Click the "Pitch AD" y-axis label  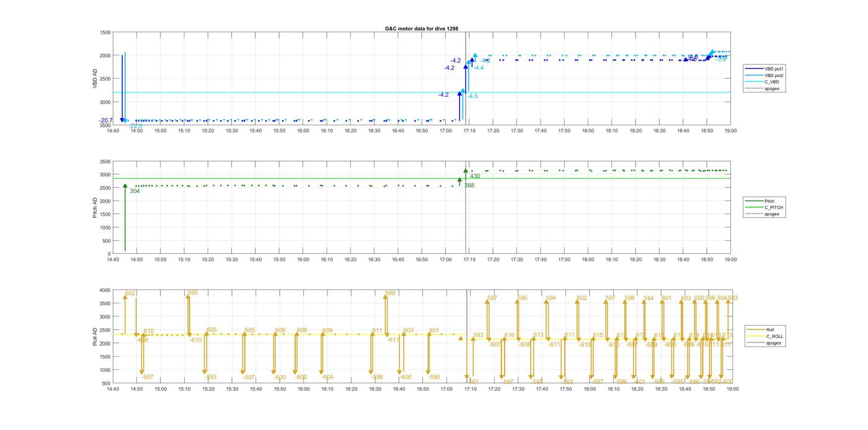95,207
